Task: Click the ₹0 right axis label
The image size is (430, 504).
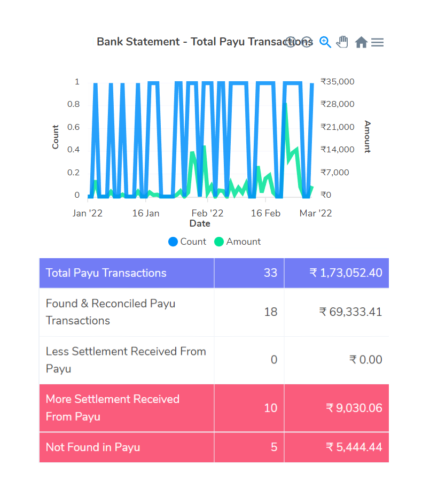Action: pos(326,195)
